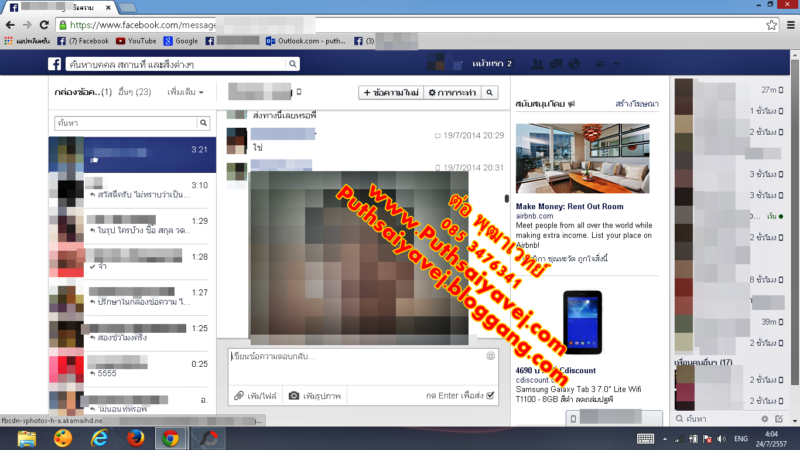
Task: Launch Internet Explorer from the taskbar
Action: (x=99, y=438)
